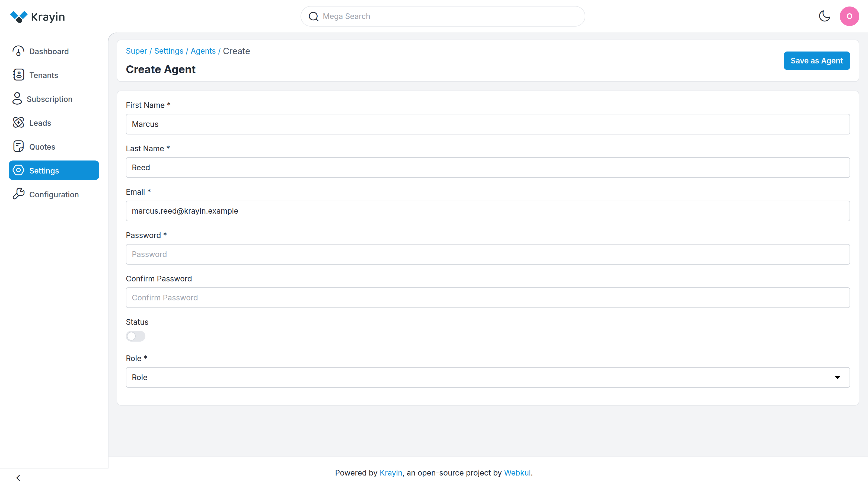Screen dimensions: 868x488
Task: Click the 'Email *' label
Action: pyautogui.click(x=138, y=192)
